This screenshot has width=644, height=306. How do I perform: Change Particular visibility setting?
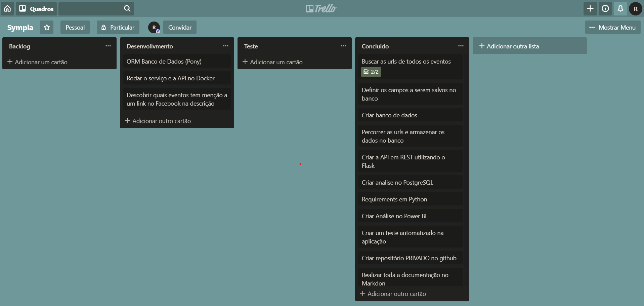pyautogui.click(x=118, y=27)
